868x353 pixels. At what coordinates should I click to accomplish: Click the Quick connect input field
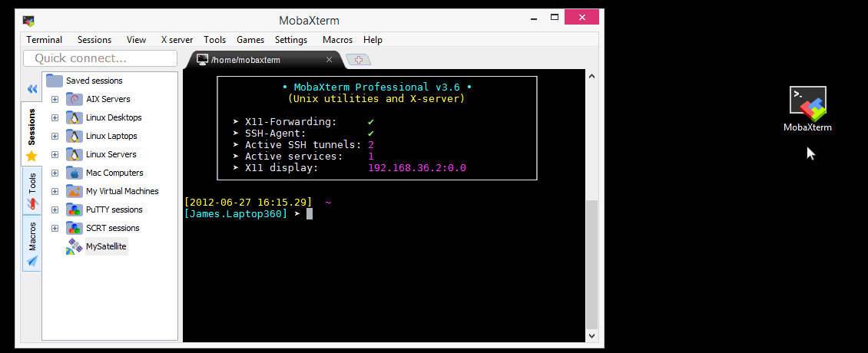click(x=100, y=58)
